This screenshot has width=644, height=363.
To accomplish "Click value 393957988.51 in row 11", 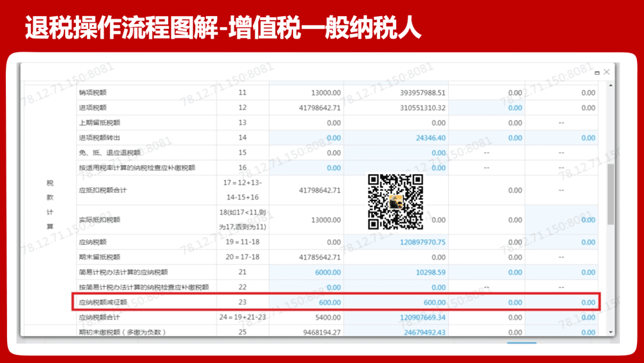I will (x=422, y=93).
